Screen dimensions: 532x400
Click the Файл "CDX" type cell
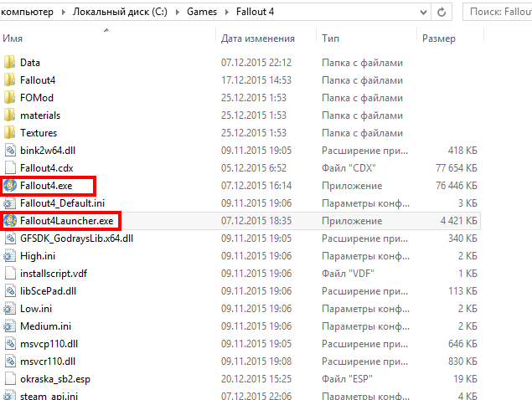[349, 168]
